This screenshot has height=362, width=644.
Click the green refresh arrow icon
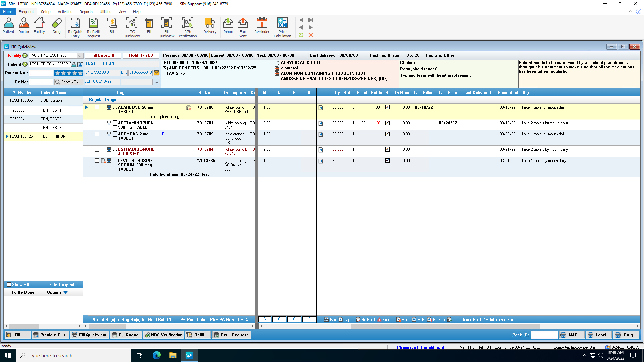point(301,35)
